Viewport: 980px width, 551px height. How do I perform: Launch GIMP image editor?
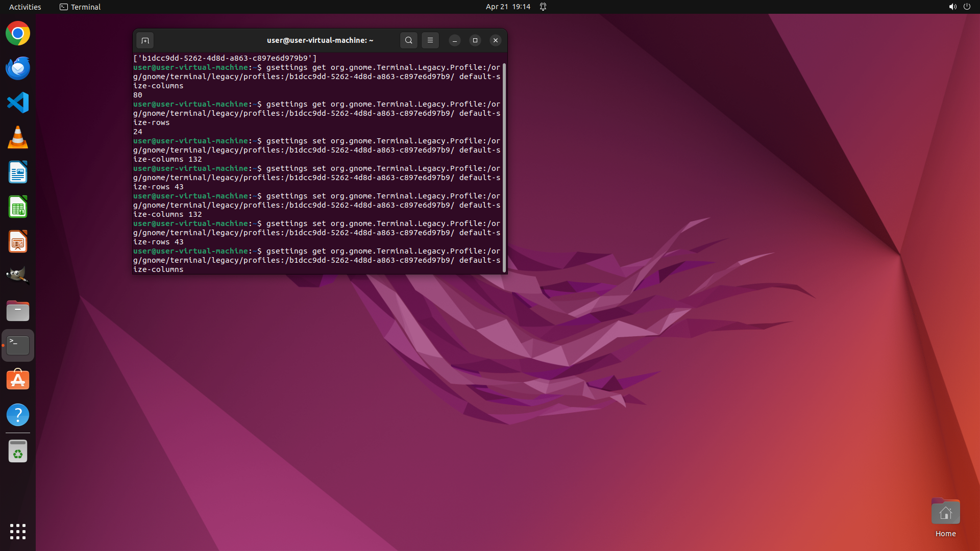coord(18,275)
